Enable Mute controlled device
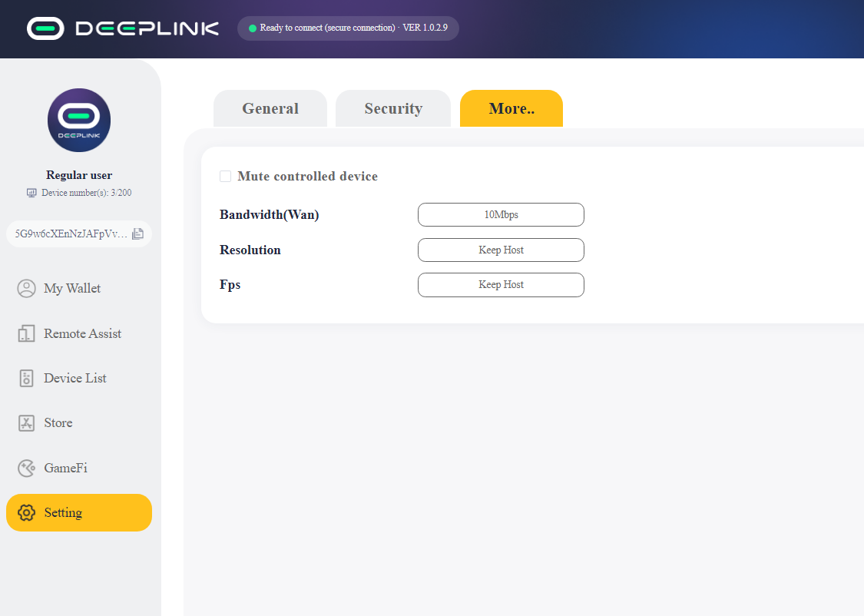 pyautogui.click(x=225, y=176)
